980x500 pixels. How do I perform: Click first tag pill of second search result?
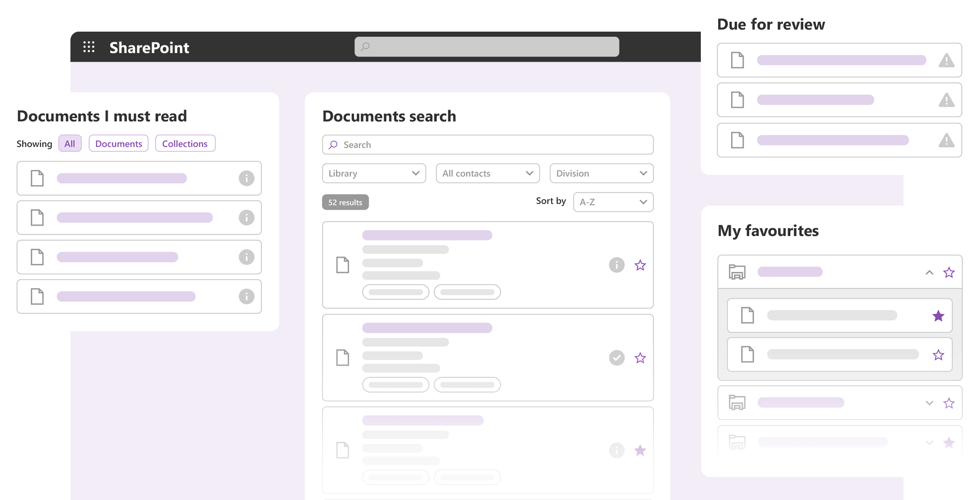tap(396, 384)
